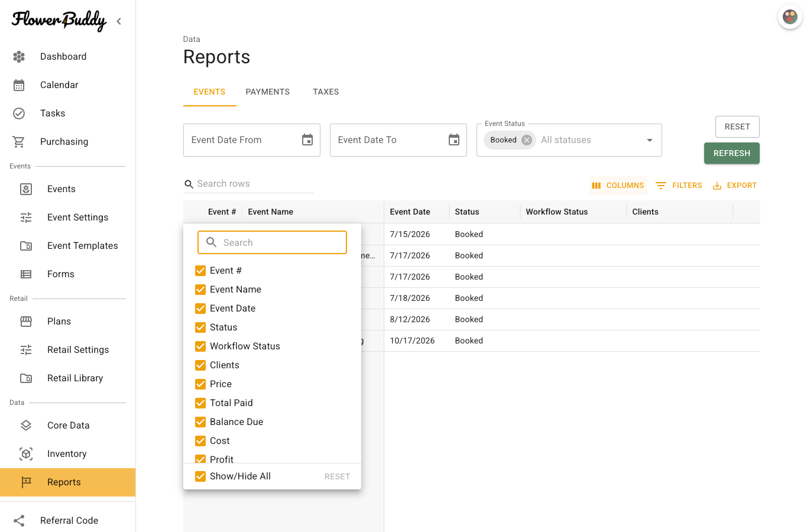Export the report data
This screenshot has width=807, height=532.
pyautogui.click(x=734, y=186)
